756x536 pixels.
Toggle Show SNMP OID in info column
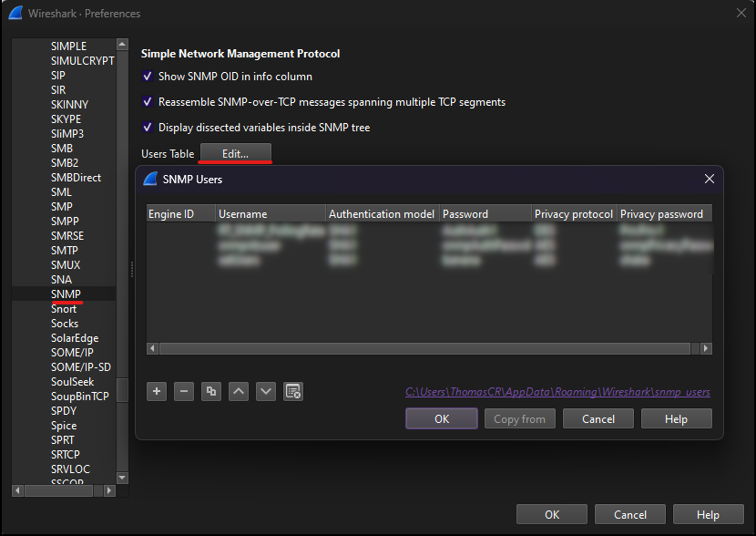coord(148,77)
